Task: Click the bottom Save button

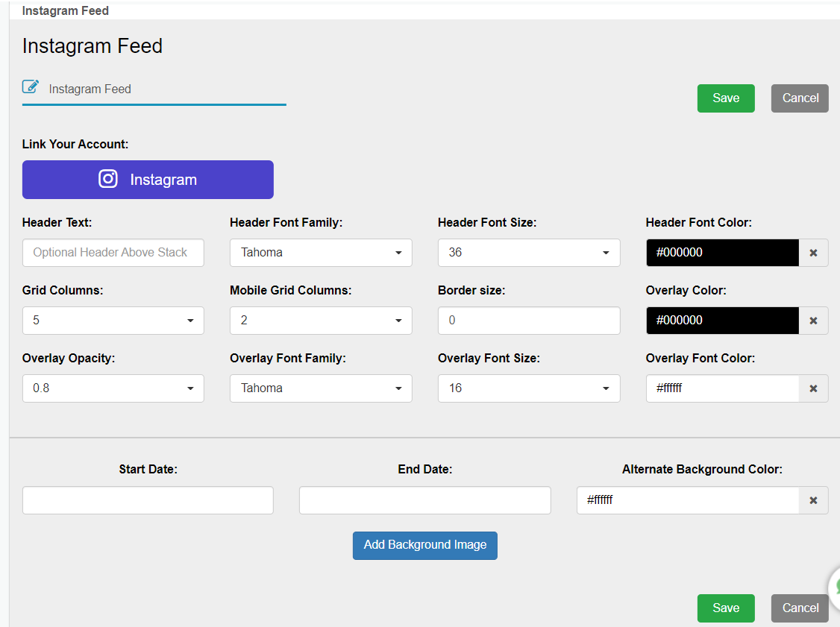Action: tap(726, 608)
